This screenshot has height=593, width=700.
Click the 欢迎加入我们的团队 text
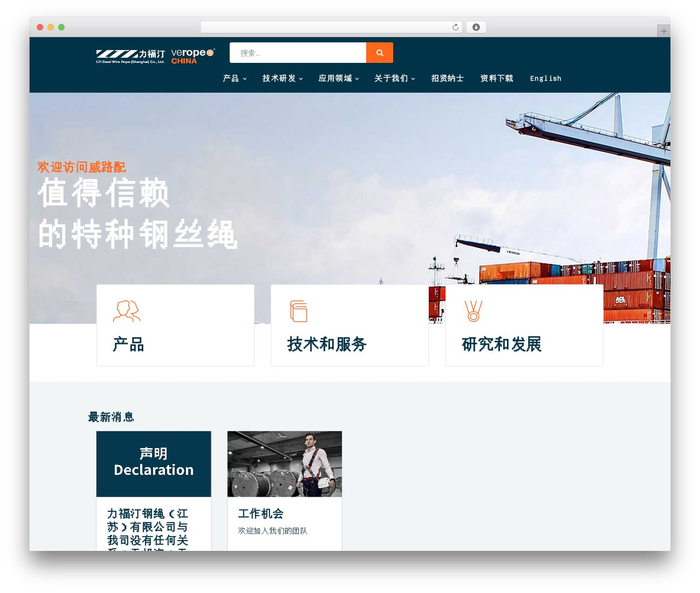coord(273,531)
